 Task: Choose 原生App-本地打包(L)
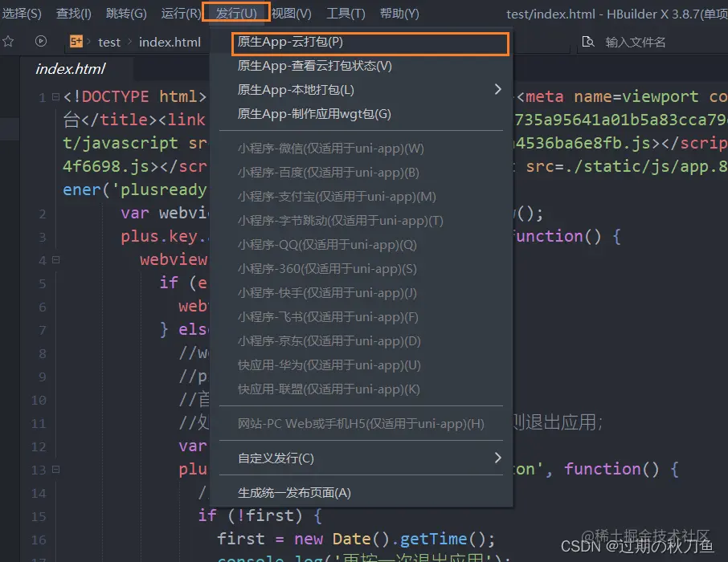click(x=362, y=90)
